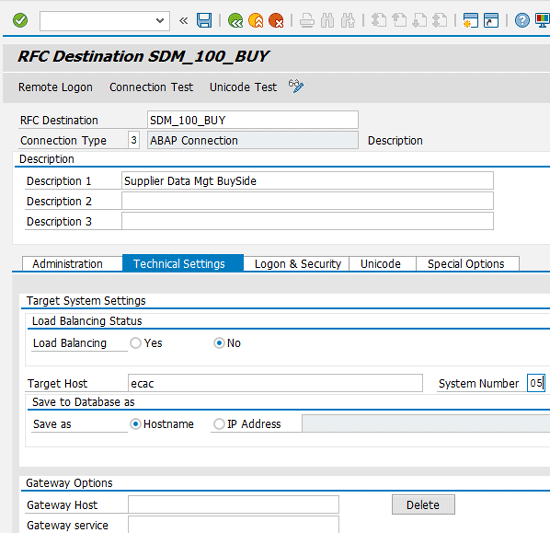The height and width of the screenshot is (533, 550).
Task: Create new session window icon
Action: pyautogui.click(x=470, y=21)
